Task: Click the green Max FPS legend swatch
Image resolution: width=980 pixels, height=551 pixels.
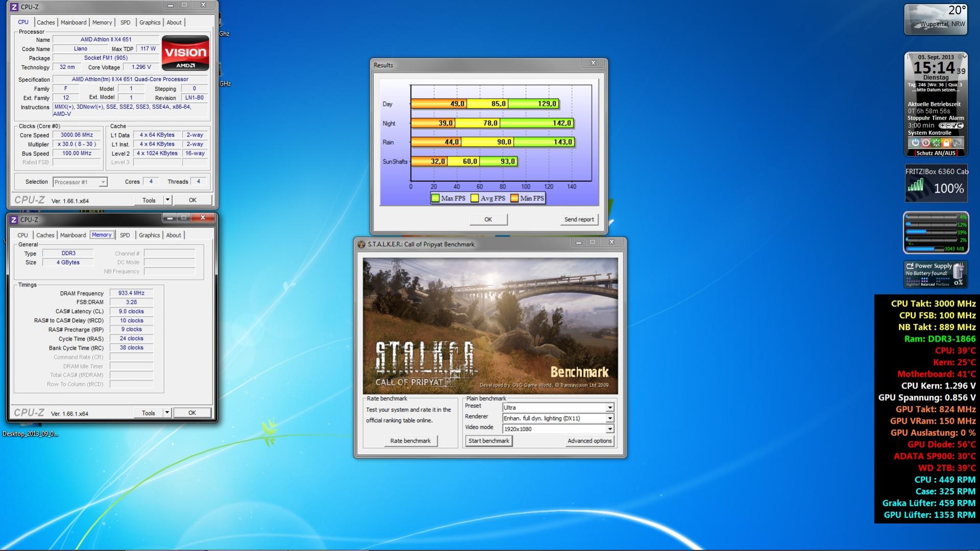Action: click(435, 198)
